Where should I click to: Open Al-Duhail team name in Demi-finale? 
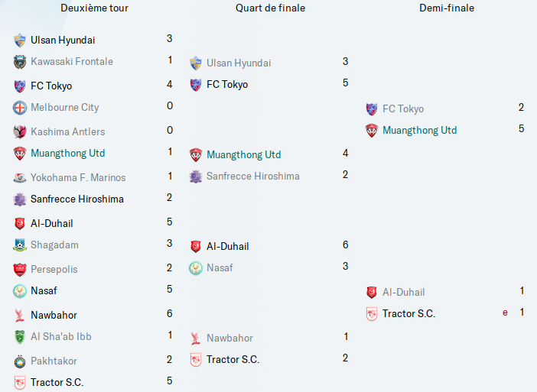(x=403, y=293)
